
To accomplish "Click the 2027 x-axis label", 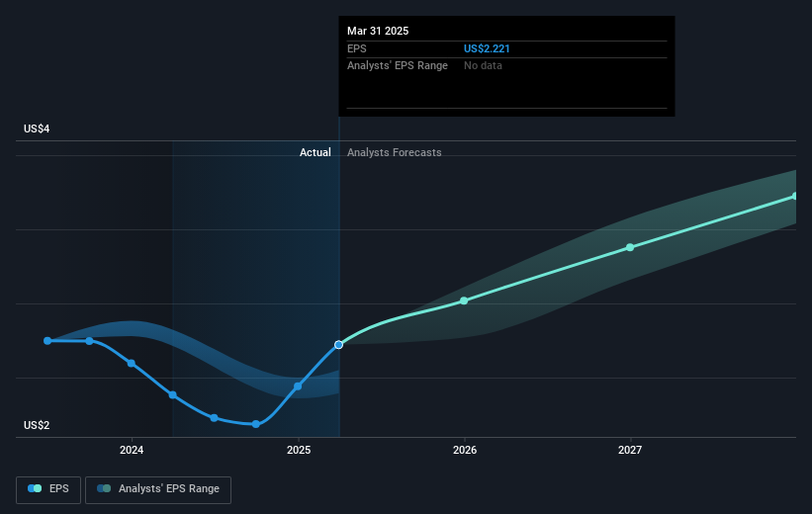I will 630,450.
